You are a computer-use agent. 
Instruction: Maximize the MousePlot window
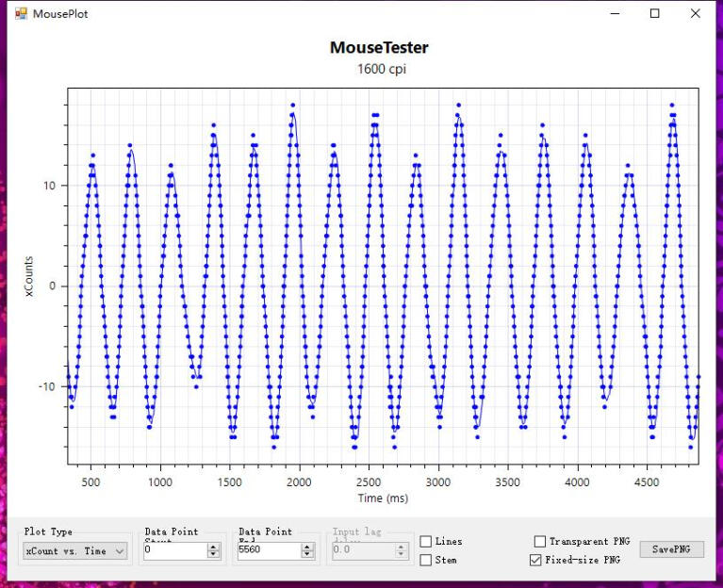[x=655, y=14]
